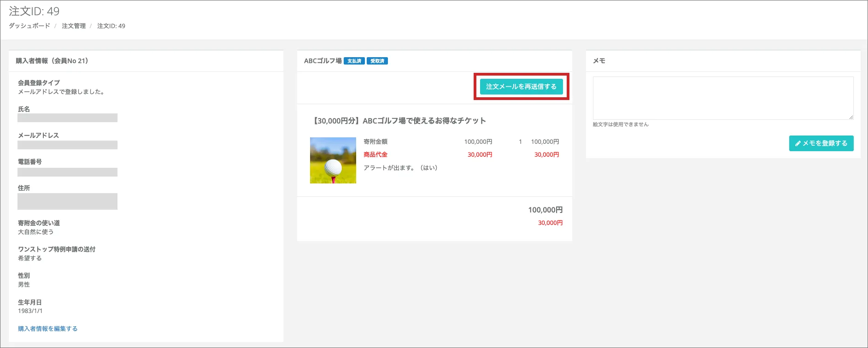This screenshot has width=868, height=348.
Task: Click the memo textarea resize handle
Action: pos(850,117)
